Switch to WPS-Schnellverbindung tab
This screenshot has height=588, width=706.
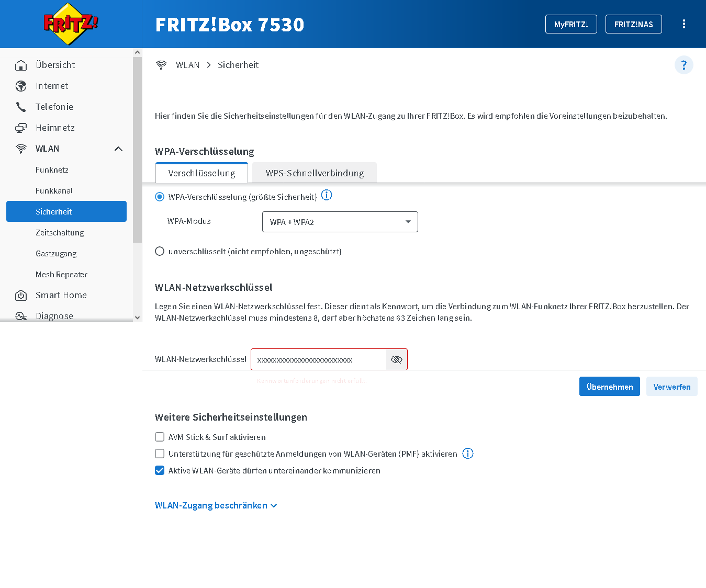314,173
